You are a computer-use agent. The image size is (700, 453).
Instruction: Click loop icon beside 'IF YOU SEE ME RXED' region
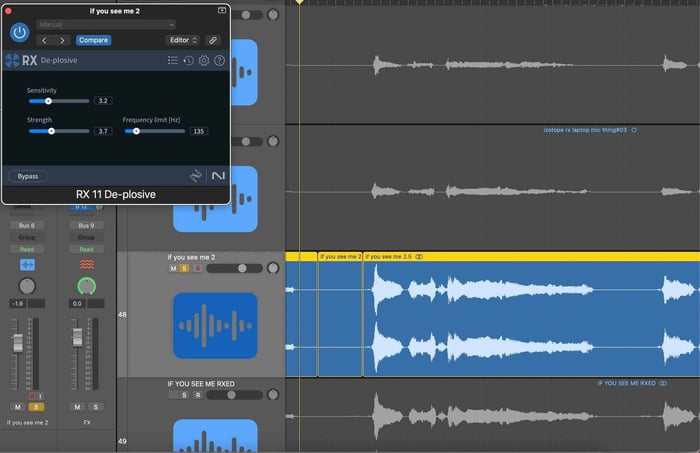[x=663, y=383]
